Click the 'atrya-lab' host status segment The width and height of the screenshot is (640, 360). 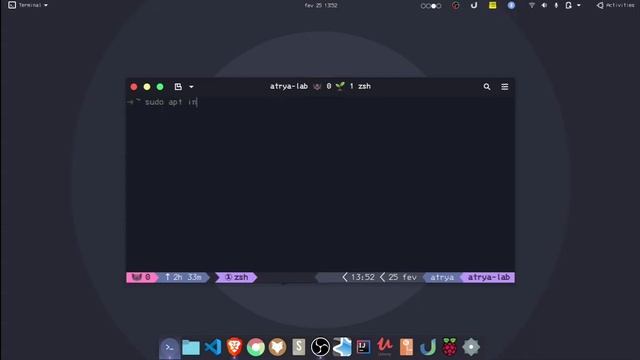point(489,277)
